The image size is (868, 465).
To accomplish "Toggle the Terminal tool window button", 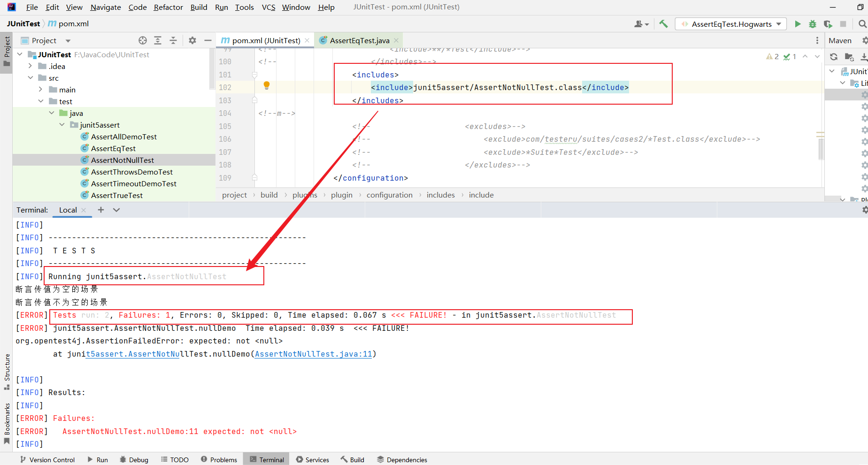I will (x=267, y=459).
